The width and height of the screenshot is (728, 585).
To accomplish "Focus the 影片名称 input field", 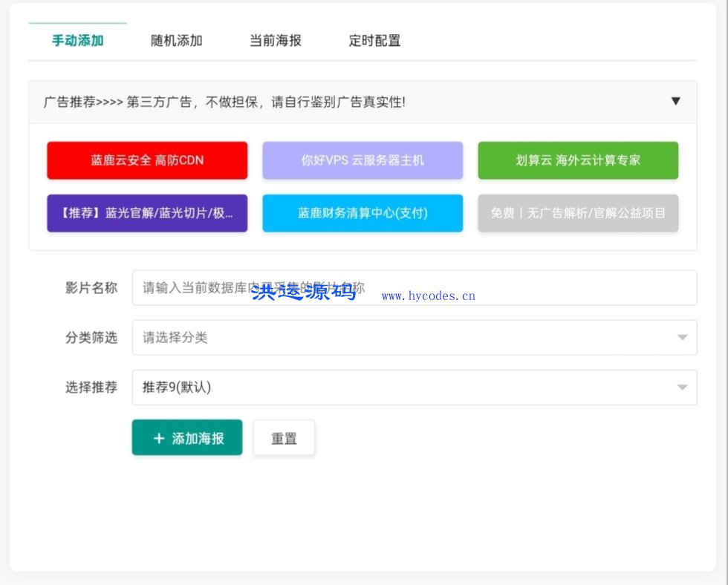I will pos(415,287).
